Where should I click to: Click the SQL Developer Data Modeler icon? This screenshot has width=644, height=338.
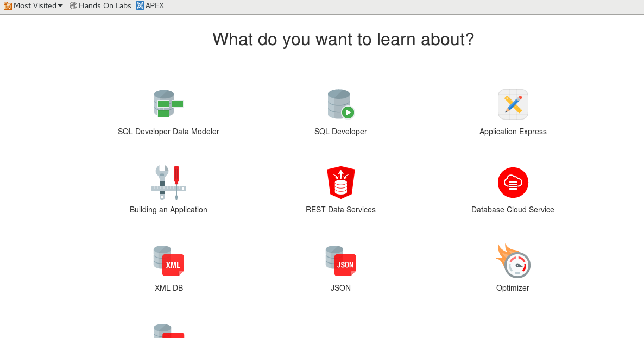tap(168, 104)
